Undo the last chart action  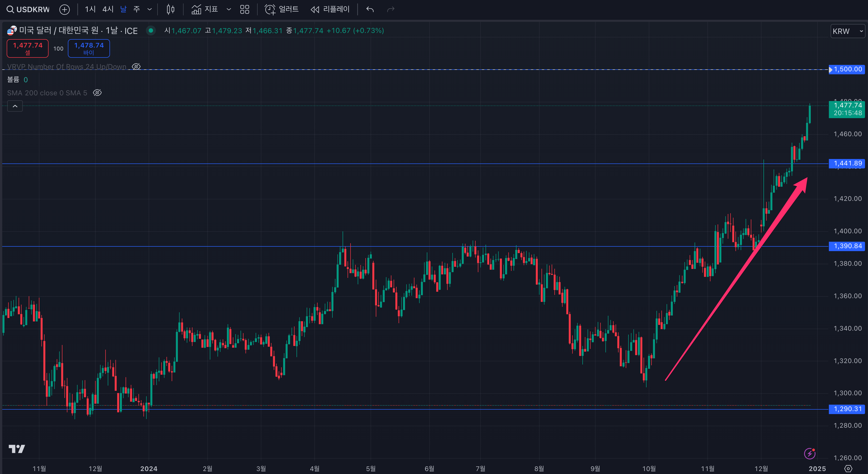pyautogui.click(x=370, y=9)
